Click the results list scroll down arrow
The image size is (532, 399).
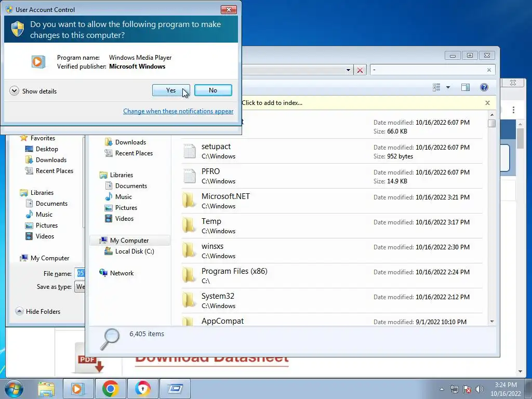pos(491,321)
